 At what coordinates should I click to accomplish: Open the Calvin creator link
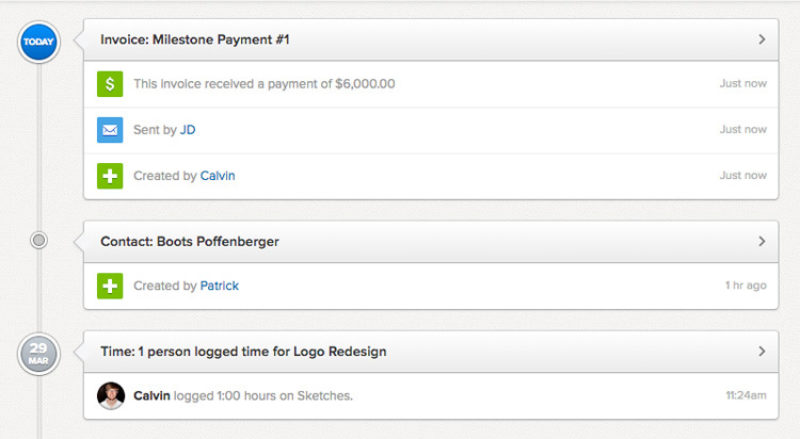click(x=217, y=176)
